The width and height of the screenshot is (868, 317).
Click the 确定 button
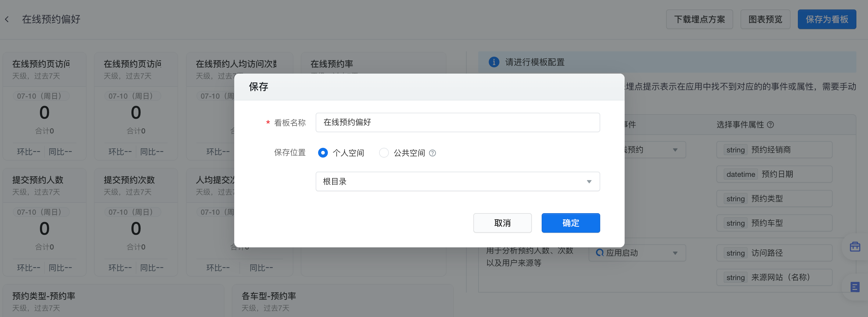click(570, 223)
